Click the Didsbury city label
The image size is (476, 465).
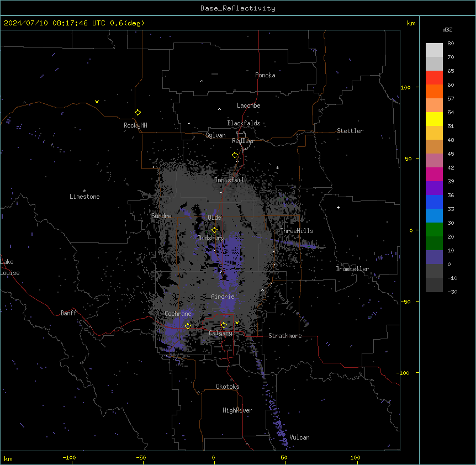(x=211, y=238)
